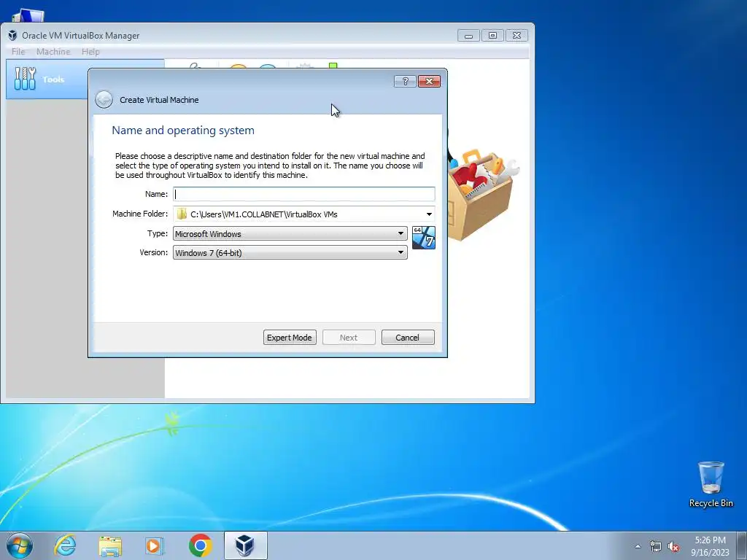Click the Next button

click(x=349, y=337)
